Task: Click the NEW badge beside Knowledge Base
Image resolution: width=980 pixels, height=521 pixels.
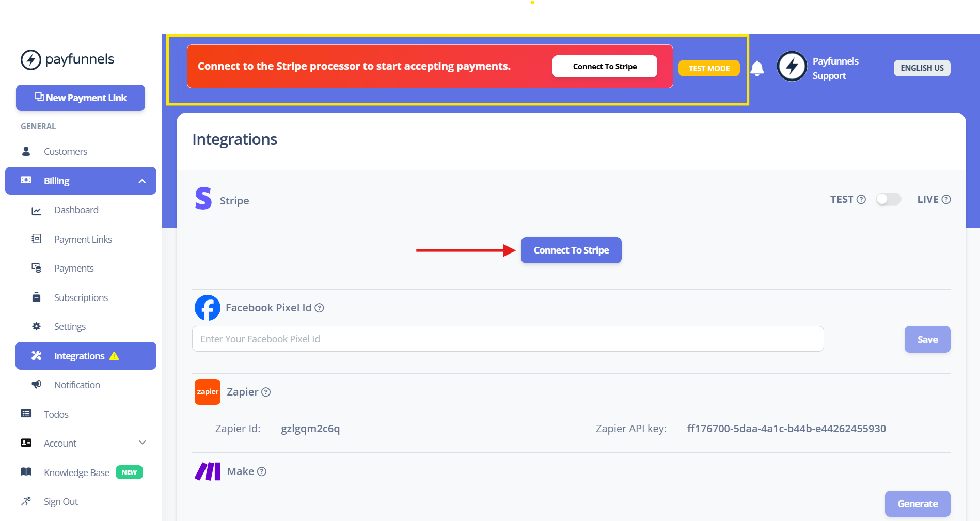Action: click(x=129, y=472)
